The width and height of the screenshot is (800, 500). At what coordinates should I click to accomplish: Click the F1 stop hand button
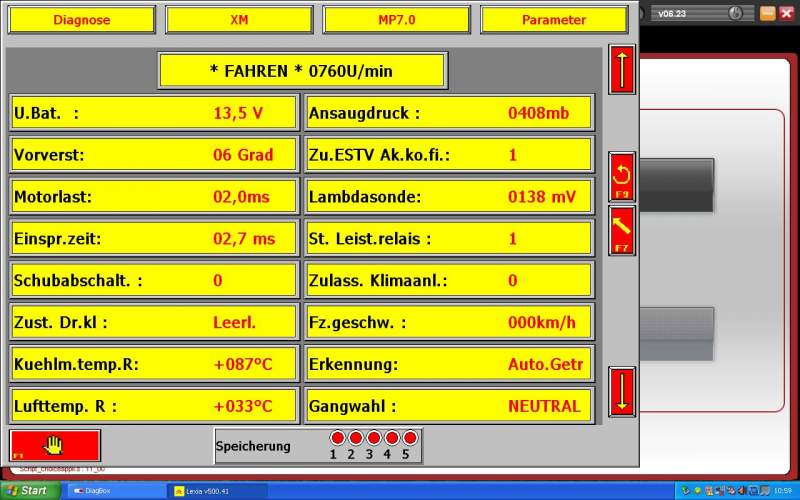tap(55, 445)
